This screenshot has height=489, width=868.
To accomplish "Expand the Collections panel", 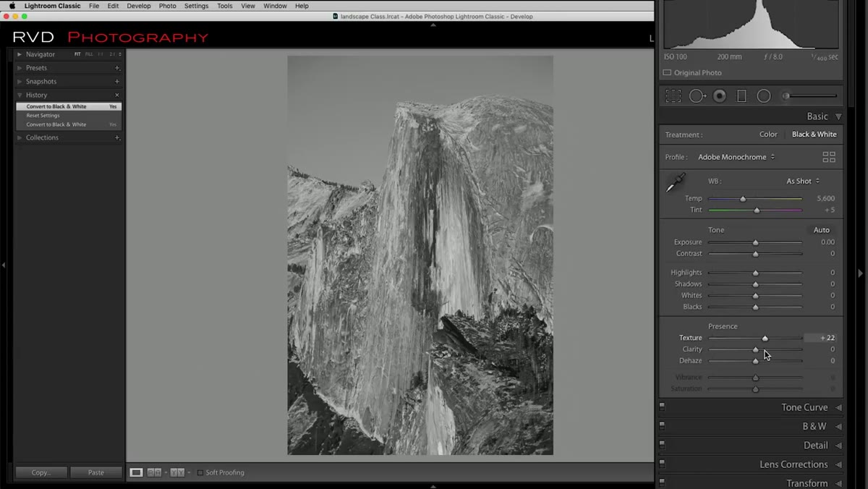I will click(20, 137).
